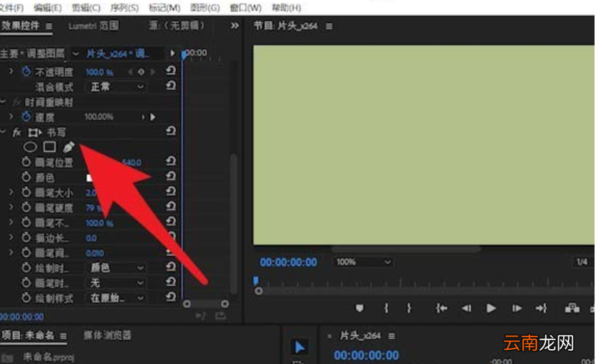This screenshot has width=602, height=364.
Task: Open the 序列(S) menu
Action: click(124, 7)
